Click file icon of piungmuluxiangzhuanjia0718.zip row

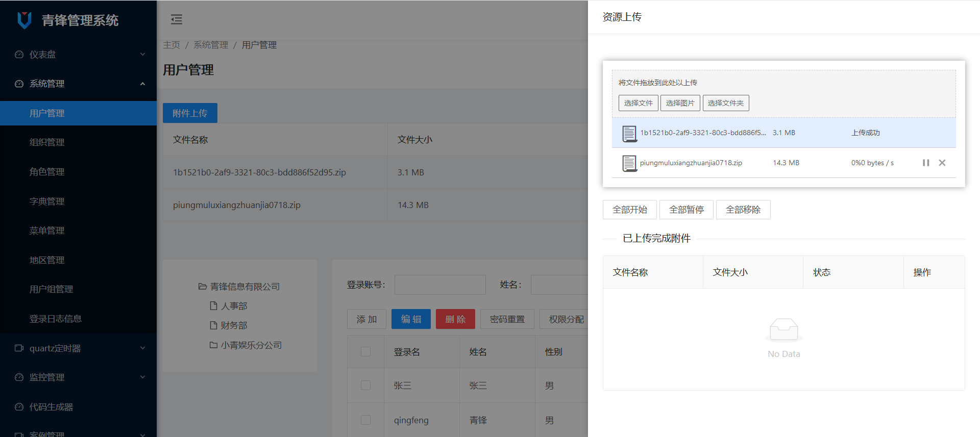pos(629,163)
